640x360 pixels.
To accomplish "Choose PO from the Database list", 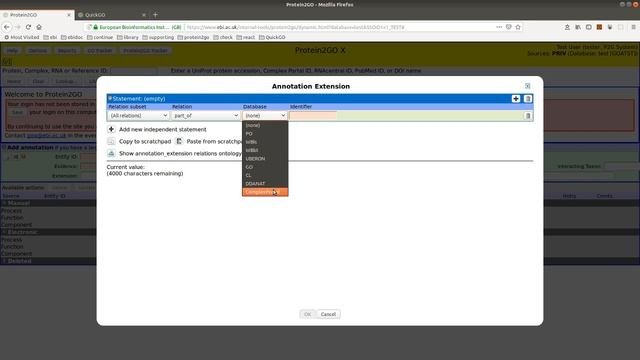I will click(x=265, y=133).
